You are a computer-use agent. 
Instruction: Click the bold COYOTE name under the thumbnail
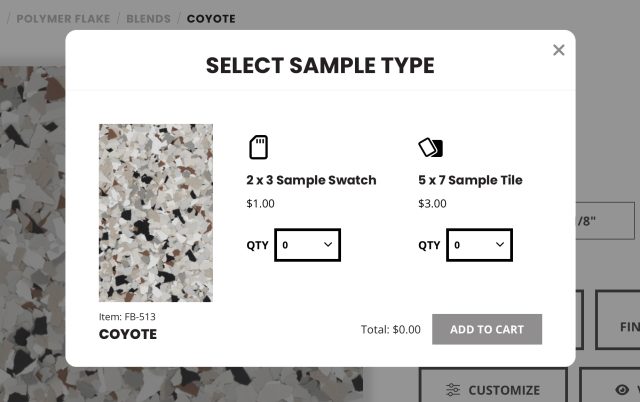[x=128, y=334]
